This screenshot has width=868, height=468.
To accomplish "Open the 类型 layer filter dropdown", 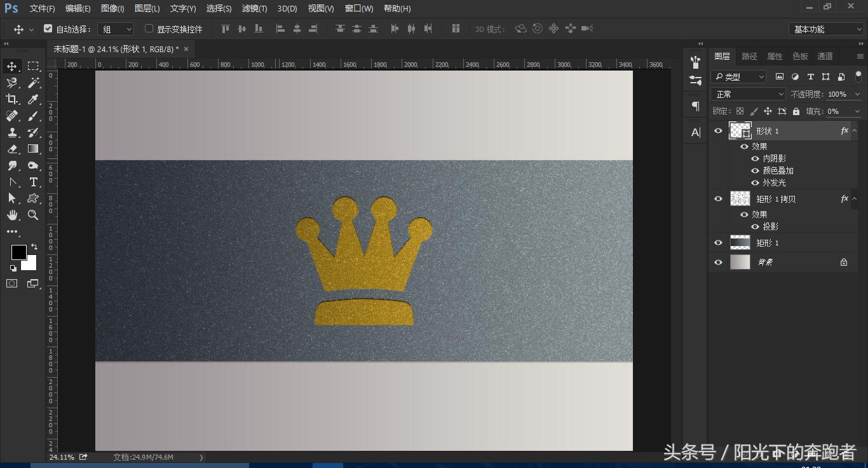I will 738,77.
